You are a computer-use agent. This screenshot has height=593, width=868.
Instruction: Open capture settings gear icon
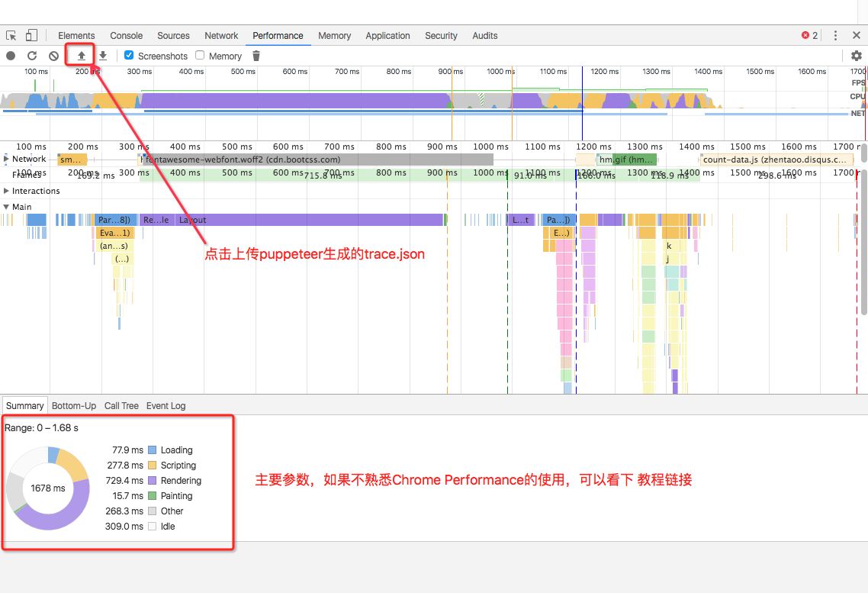coord(857,56)
